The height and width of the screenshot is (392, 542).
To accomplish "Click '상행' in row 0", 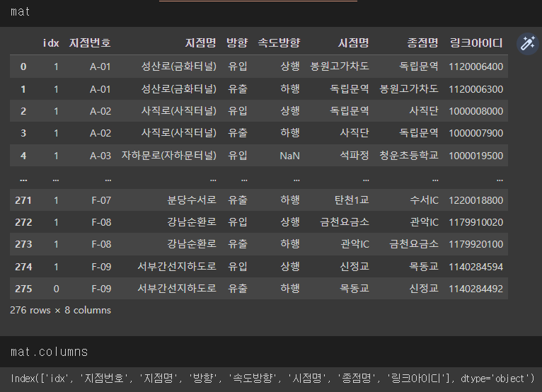I will [x=289, y=67].
